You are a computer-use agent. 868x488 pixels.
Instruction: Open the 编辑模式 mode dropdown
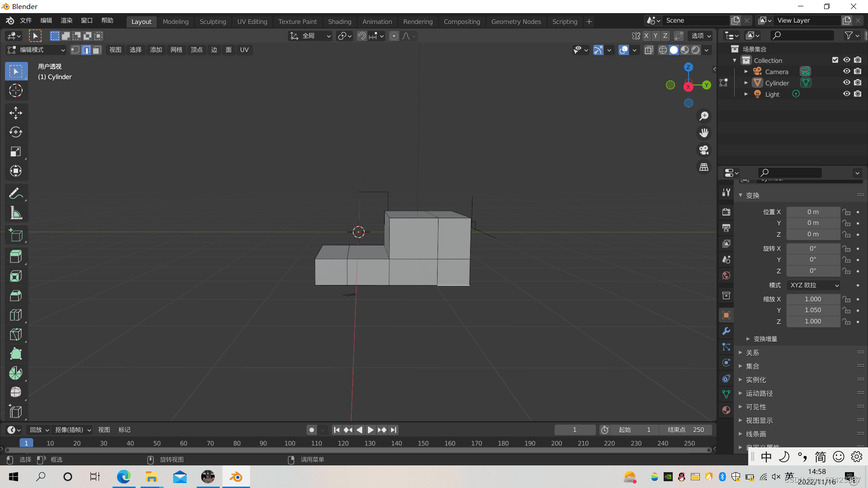[x=36, y=50]
